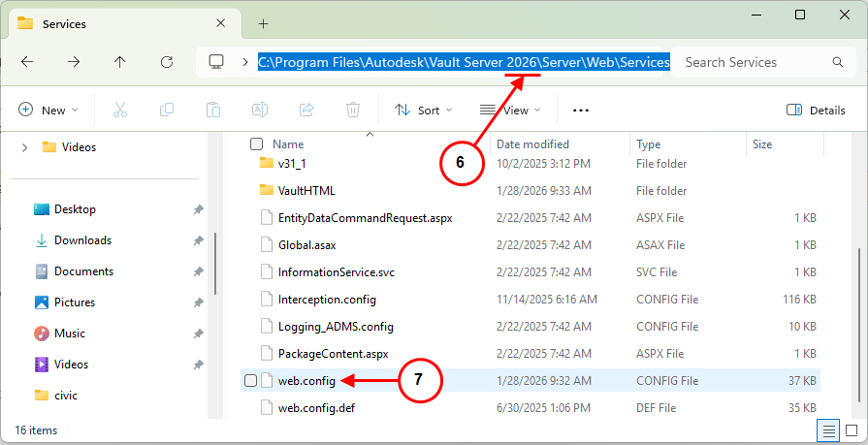
Task: Open Documents in the navigation pane
Action: [x=83, y=271]
